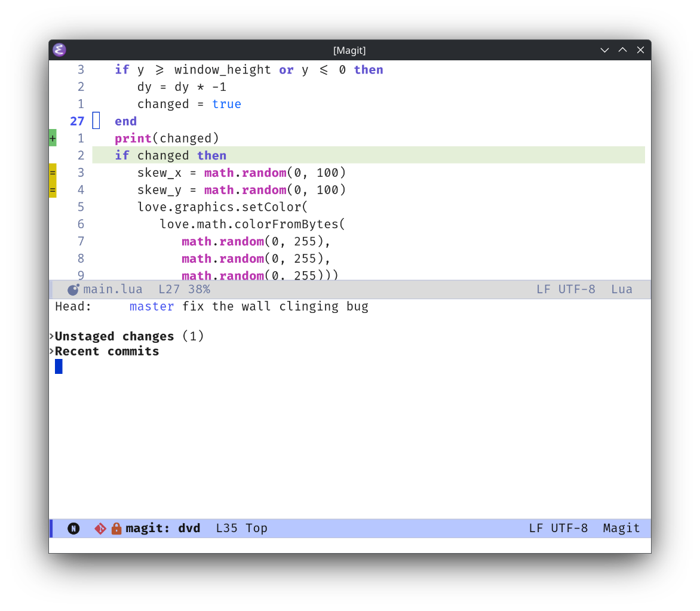
Task: Click the main.lua buffer name in modeline
Action: [113, 290]
